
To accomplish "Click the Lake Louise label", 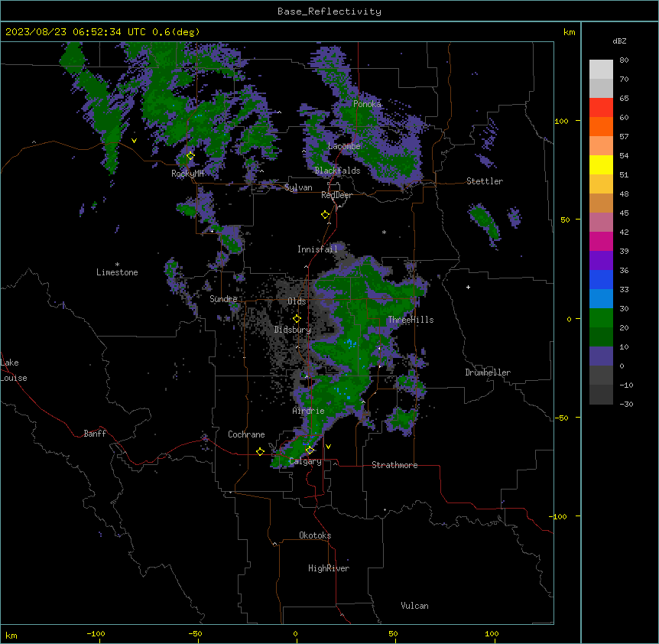I will [14, 370].
